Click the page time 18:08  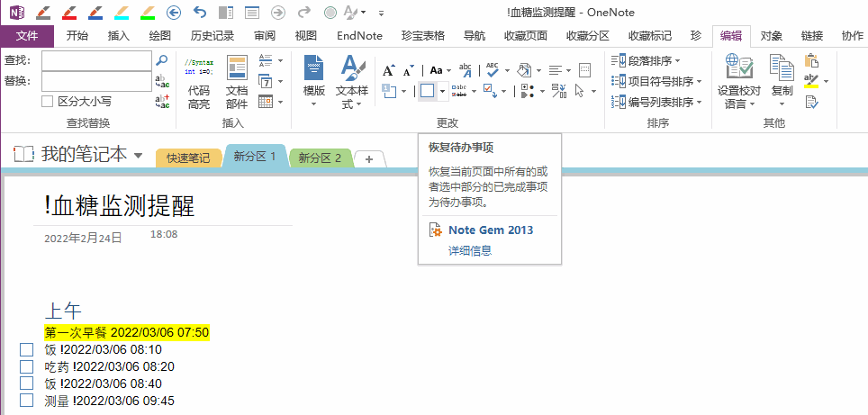(164, 234)
